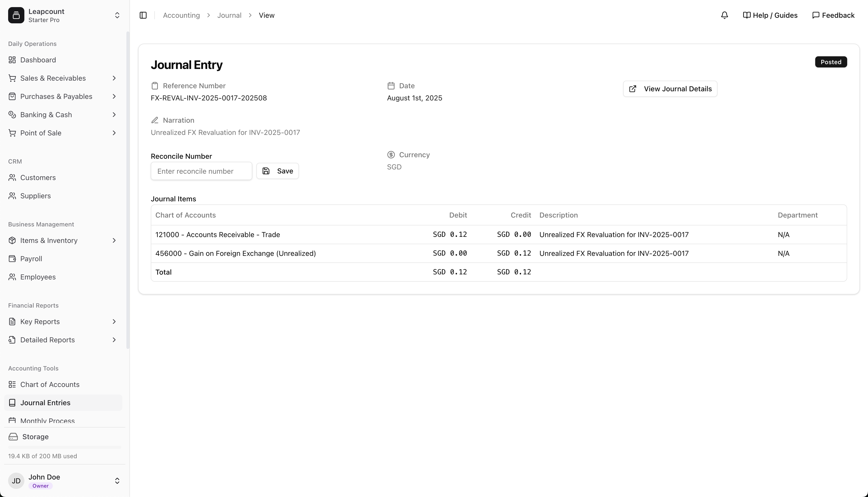Focus the Enter reconcile number field
Screen dimensions: 868x497
[201, 171]
